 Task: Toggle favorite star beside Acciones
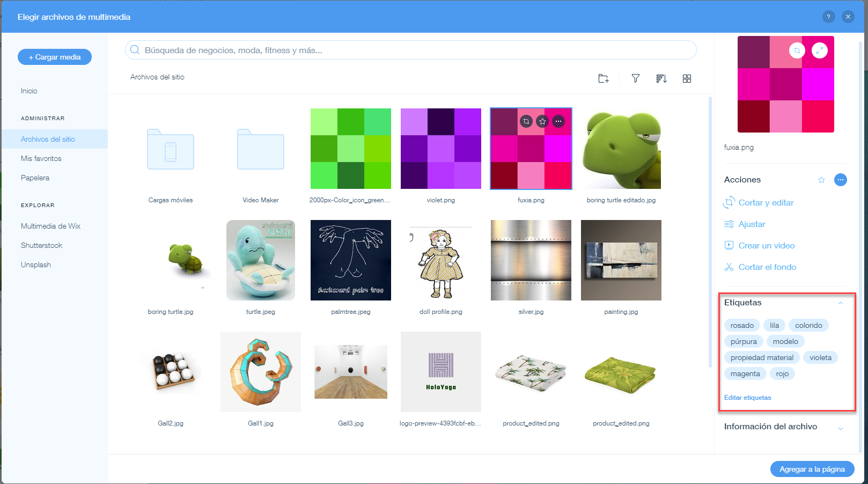[821, 180]
